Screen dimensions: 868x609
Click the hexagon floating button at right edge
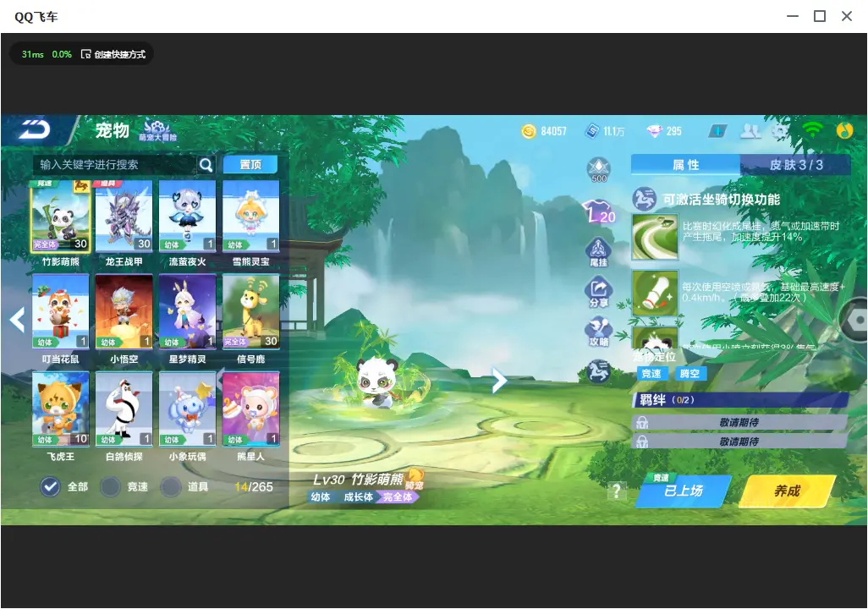(855, 320)
